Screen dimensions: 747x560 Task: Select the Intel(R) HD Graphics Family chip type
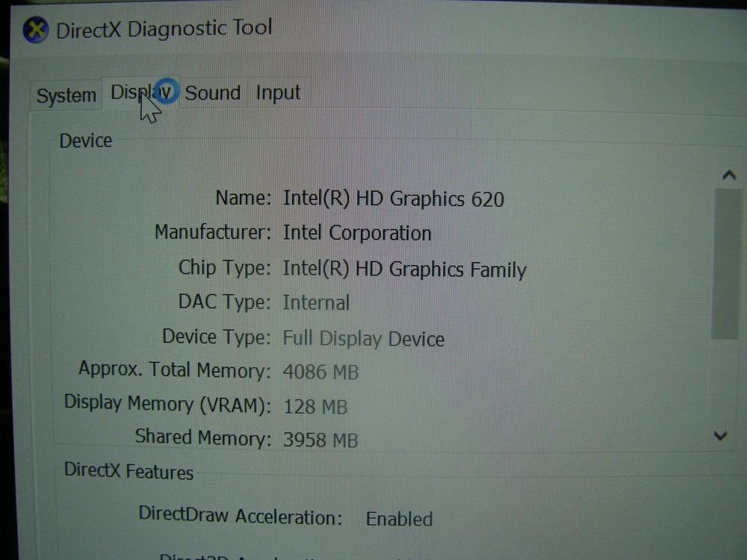click(x=404, y=270)
